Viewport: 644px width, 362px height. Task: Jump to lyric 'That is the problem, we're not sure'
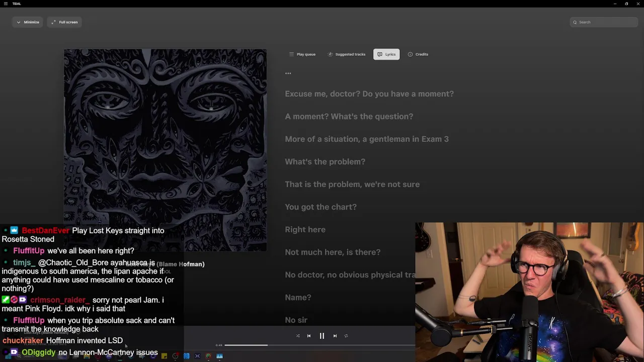(x=352, y=185)
